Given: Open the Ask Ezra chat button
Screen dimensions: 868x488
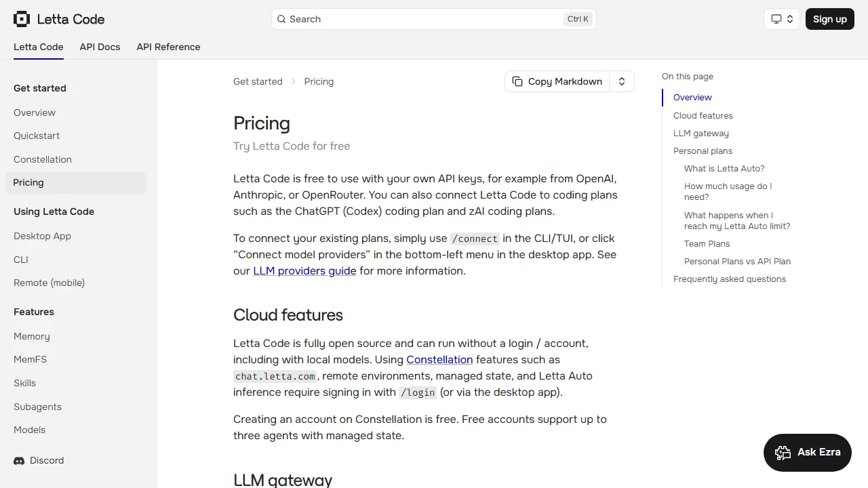Looking at the screenshot, I should (807, 453).
